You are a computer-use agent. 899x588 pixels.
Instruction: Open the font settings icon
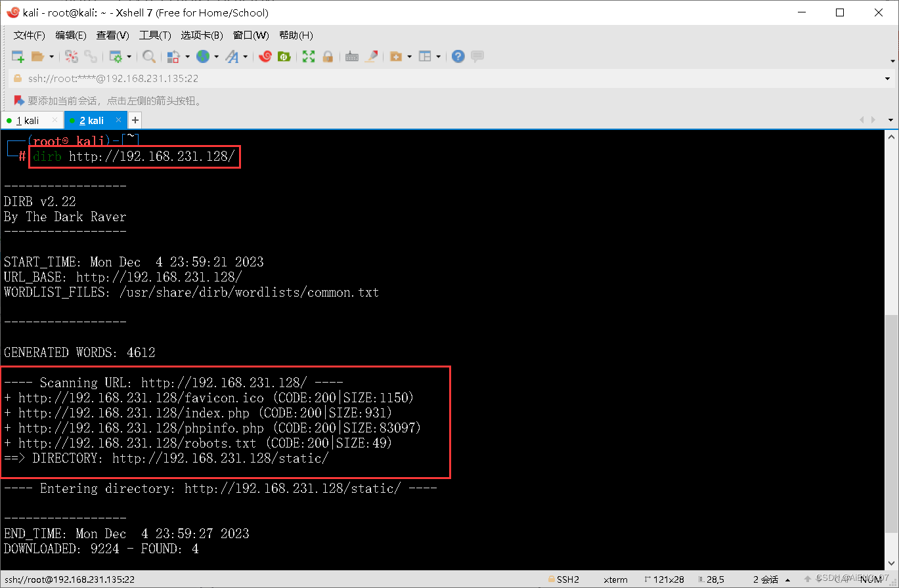[x=232, y=56]
